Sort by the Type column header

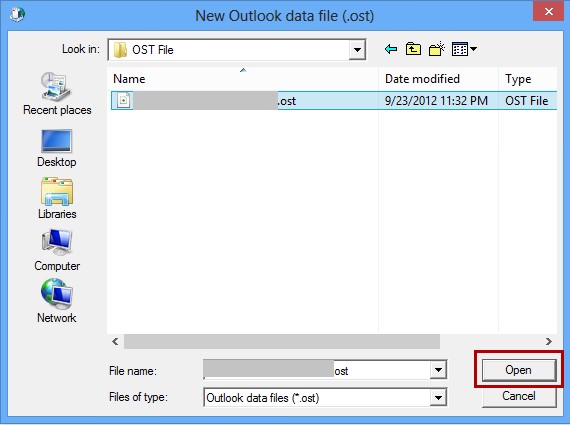click(x=527, y=79)
